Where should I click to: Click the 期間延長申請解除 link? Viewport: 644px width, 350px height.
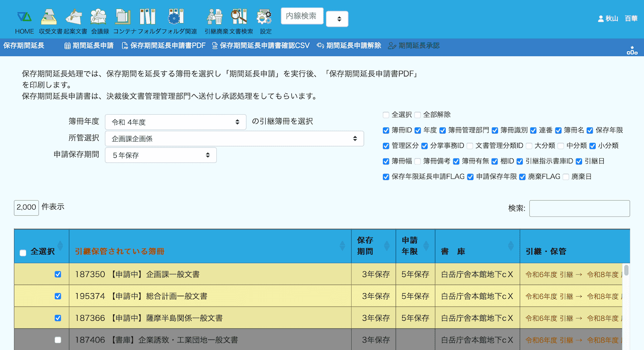349,46
